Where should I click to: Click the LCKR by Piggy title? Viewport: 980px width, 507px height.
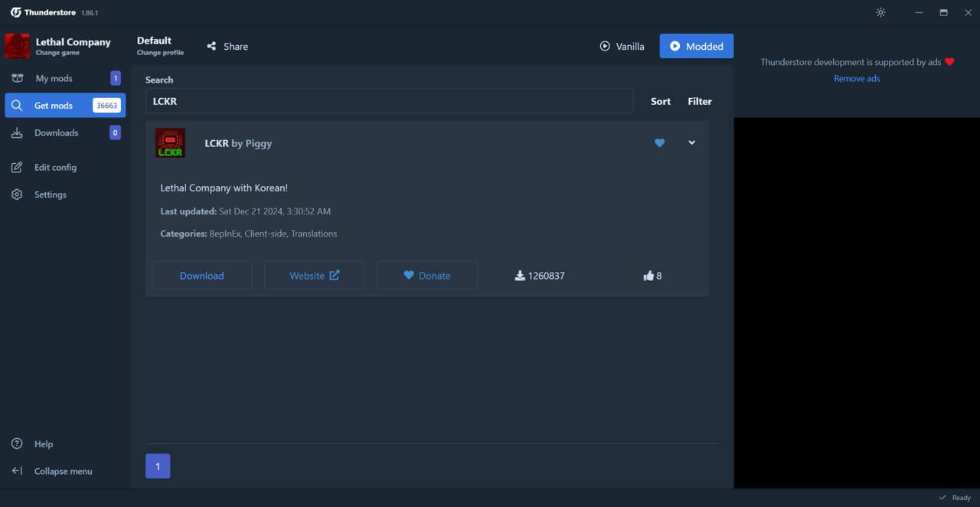click(238, 143)
